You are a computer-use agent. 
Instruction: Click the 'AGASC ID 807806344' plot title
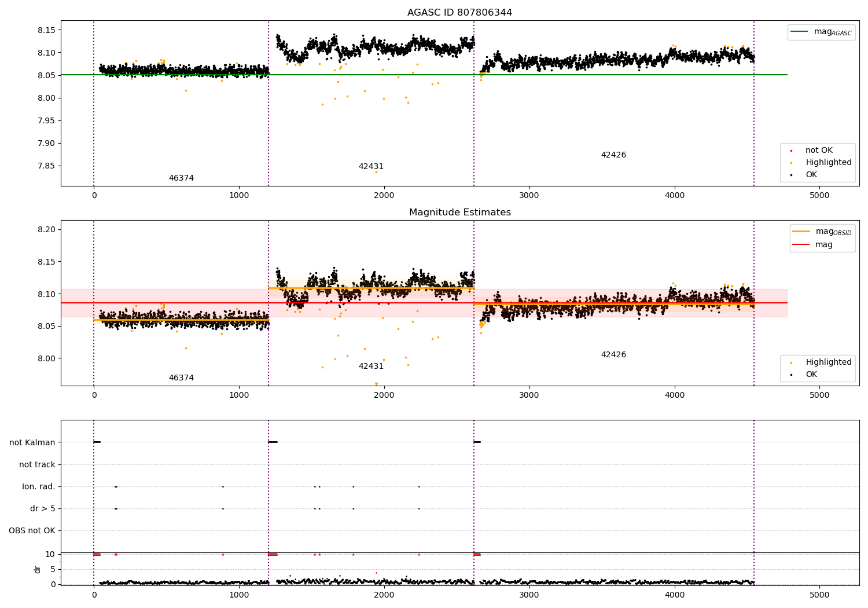(x=459, y=13)
